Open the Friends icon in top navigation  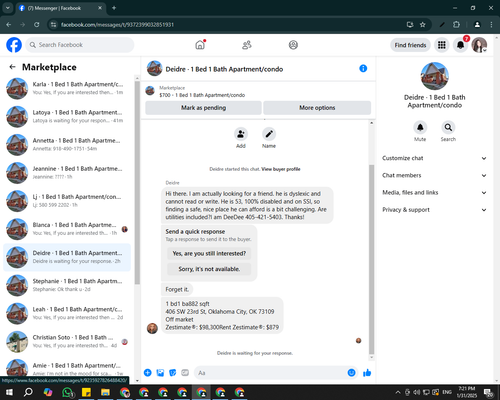coord(247,45)
